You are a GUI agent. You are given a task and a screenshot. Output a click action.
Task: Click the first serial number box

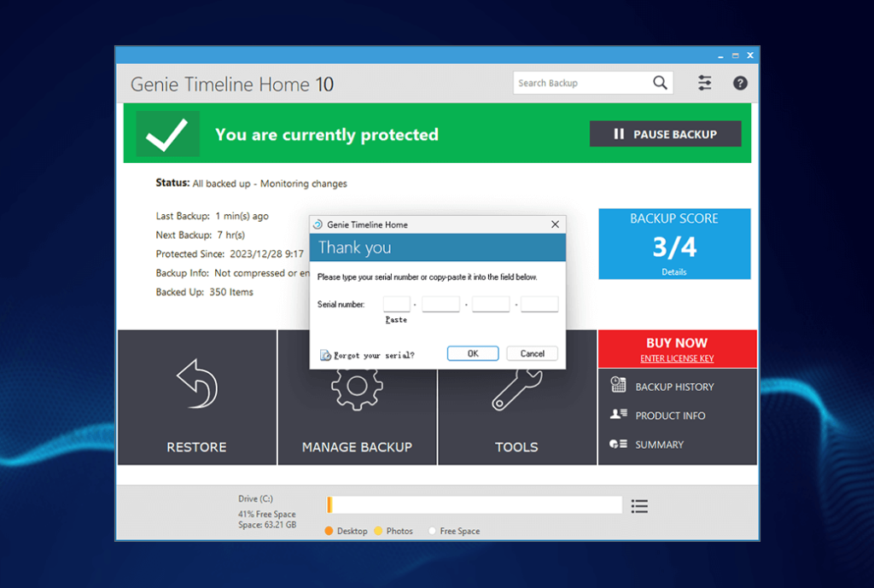point(397,304)
